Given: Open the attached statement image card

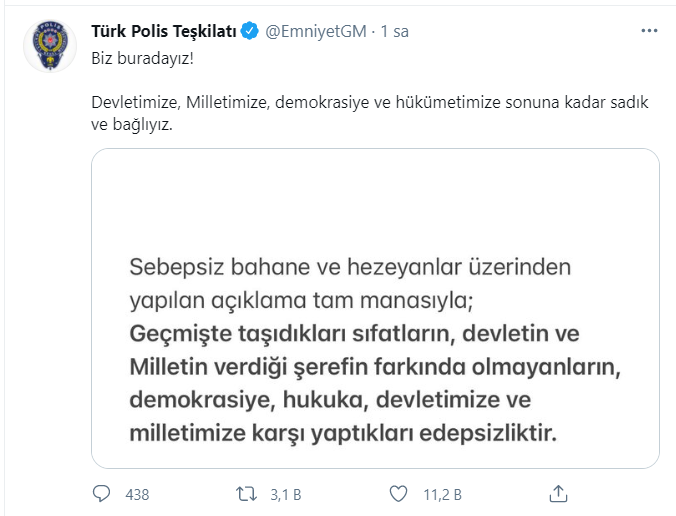Looking at the screenshot, I should click(375, 308).
